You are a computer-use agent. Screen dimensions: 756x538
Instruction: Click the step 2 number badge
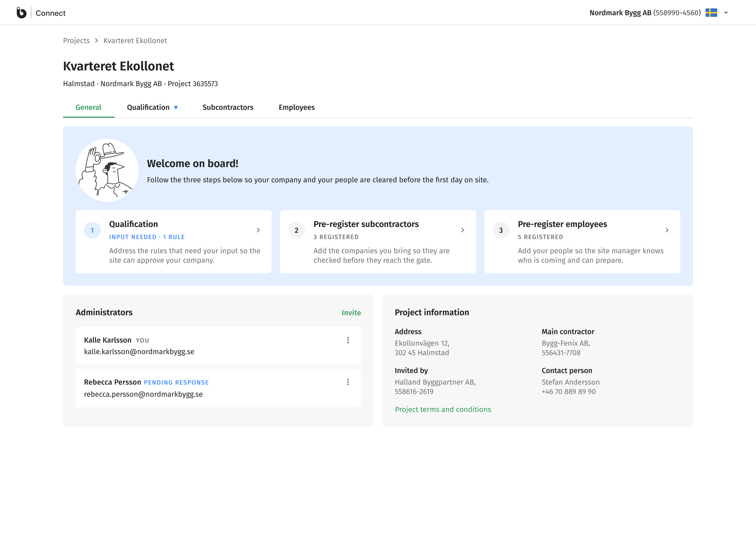tap(297, 230)
